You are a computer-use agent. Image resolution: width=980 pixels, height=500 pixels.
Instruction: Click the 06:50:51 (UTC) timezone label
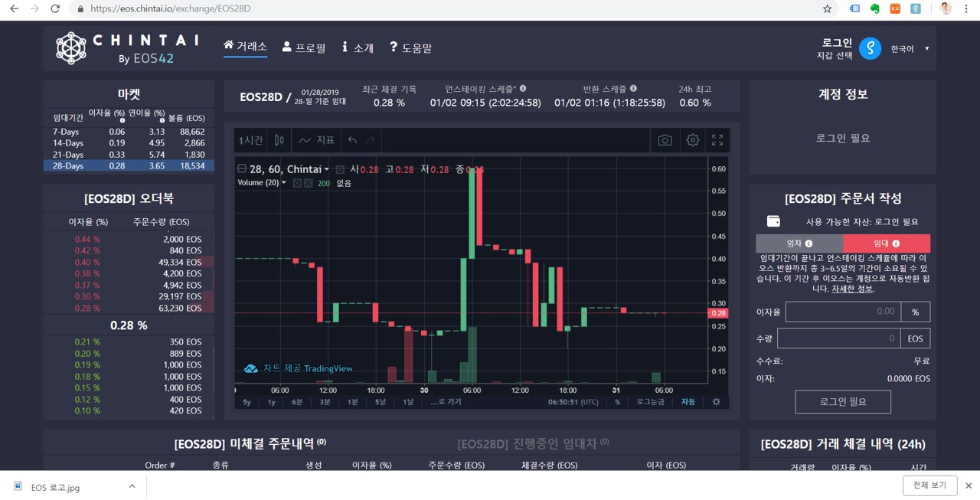click(x=573, y=402)
